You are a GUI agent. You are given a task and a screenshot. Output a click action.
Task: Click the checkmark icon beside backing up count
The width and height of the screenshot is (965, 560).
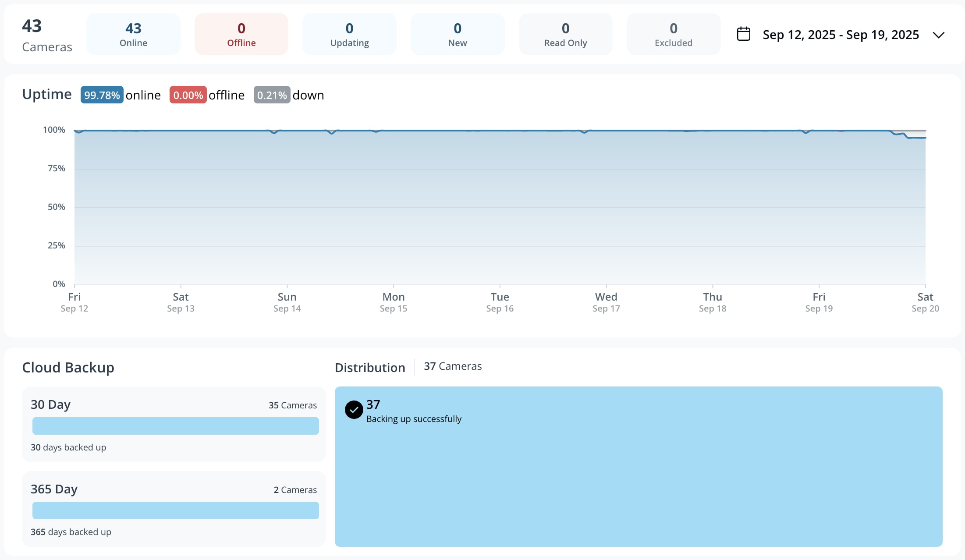pyautogui.click(x=353, y=410)
